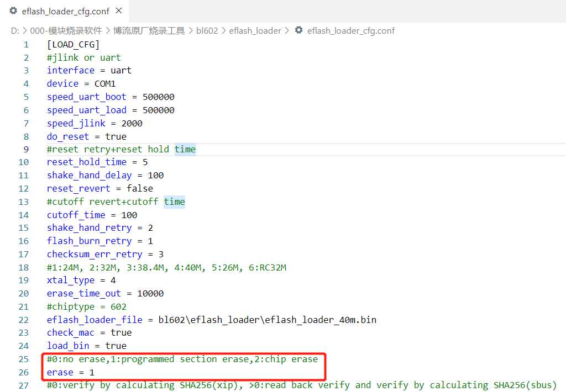
Task: Click the 'cutoff_time' key
Action: click(76, 215)
